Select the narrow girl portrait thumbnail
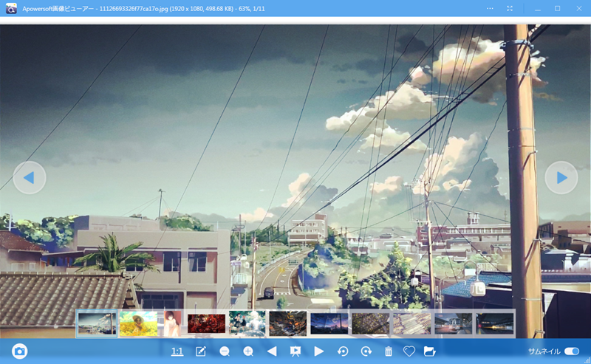591x364 pixels. click(x=172, y=323)
